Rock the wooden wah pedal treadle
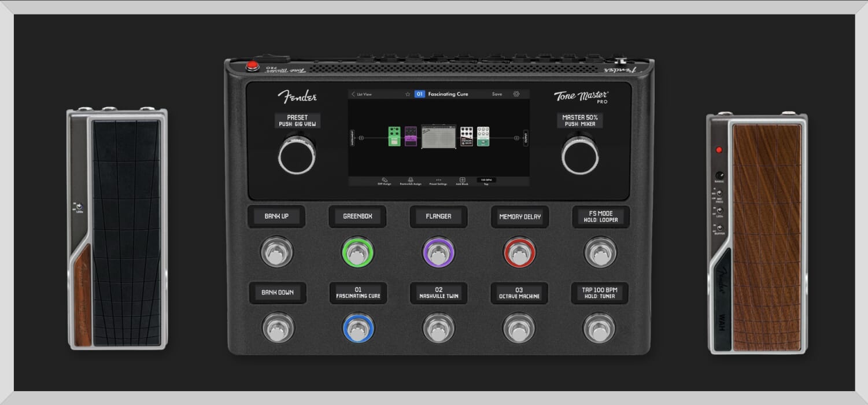The width and height of the screenshot is (868, 405). click(767, 237)
